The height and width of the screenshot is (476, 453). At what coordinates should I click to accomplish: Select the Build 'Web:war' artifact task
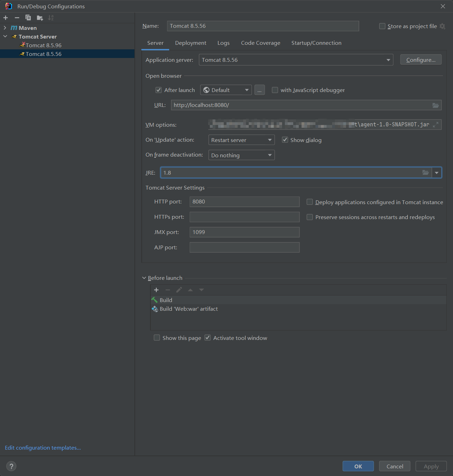(x=298, y=309)
